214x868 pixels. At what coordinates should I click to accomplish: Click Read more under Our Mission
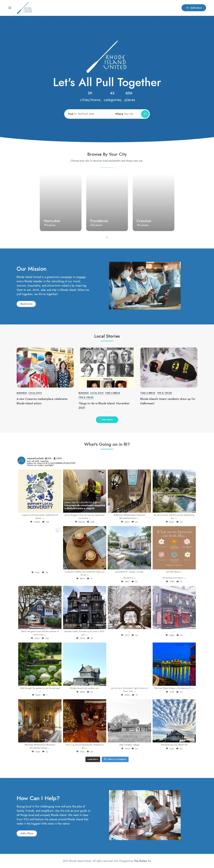pyautogui.click(x=26, y=304)
